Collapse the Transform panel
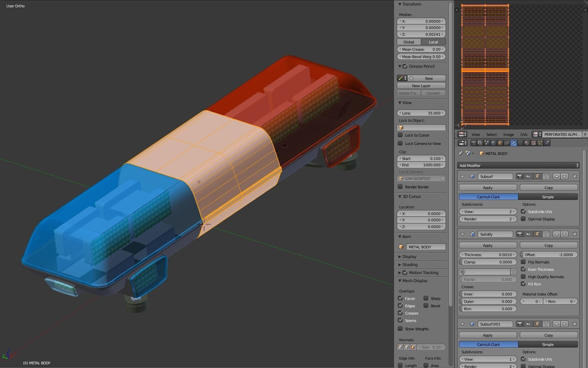This screenshot has width=588, height=368. click(399, 4)
